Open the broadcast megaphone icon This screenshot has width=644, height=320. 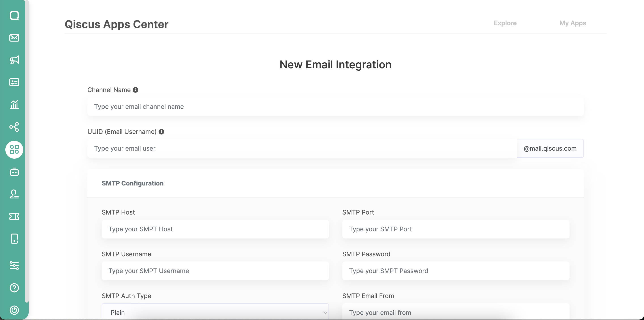coord(14,60)
